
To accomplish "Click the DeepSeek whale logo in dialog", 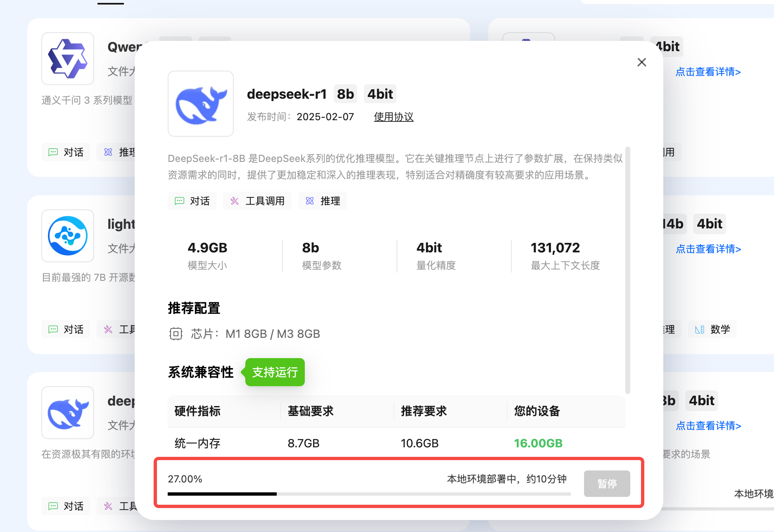I will point(201,104).
